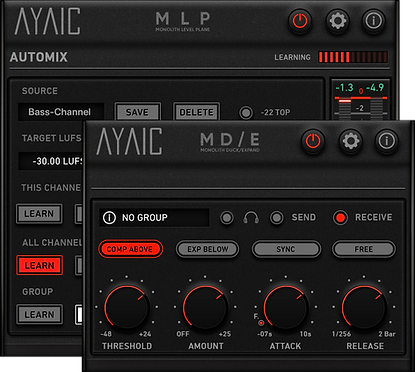Click the ATTACK knob
This screenshot has height=372, width=415.
click(286, 307)
